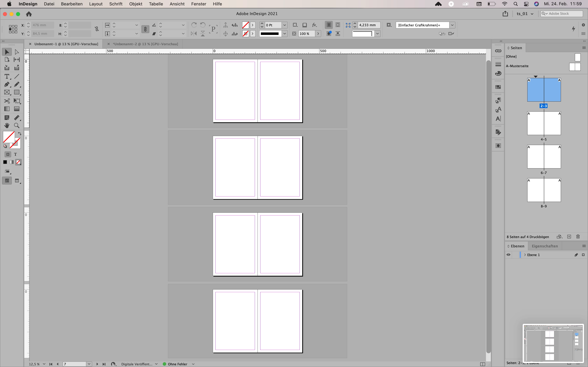Switch to the Unbenannt-2 document tab
Screen dimensions: 588x367
point(145,44)
